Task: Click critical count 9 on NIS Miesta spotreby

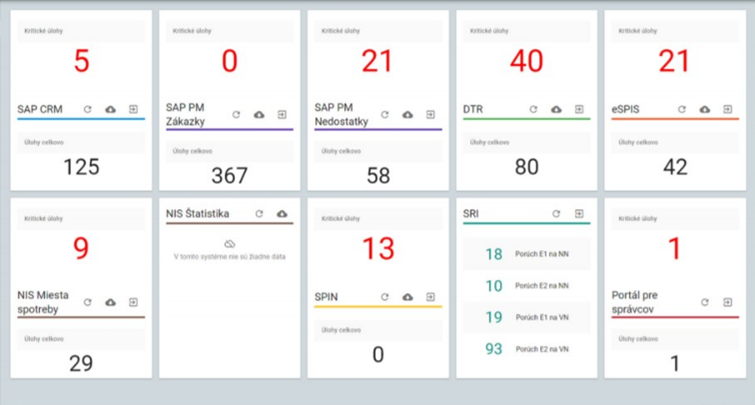Action: click(81, 248)
